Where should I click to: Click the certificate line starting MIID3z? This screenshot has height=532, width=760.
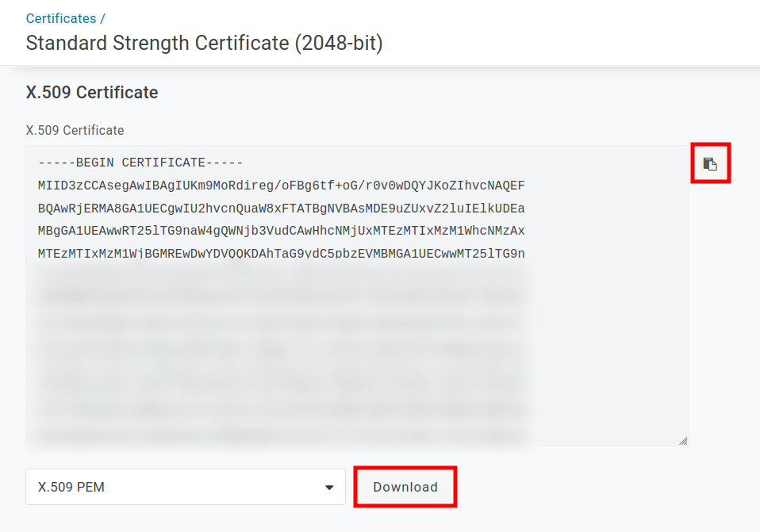(x=281, y=186)
